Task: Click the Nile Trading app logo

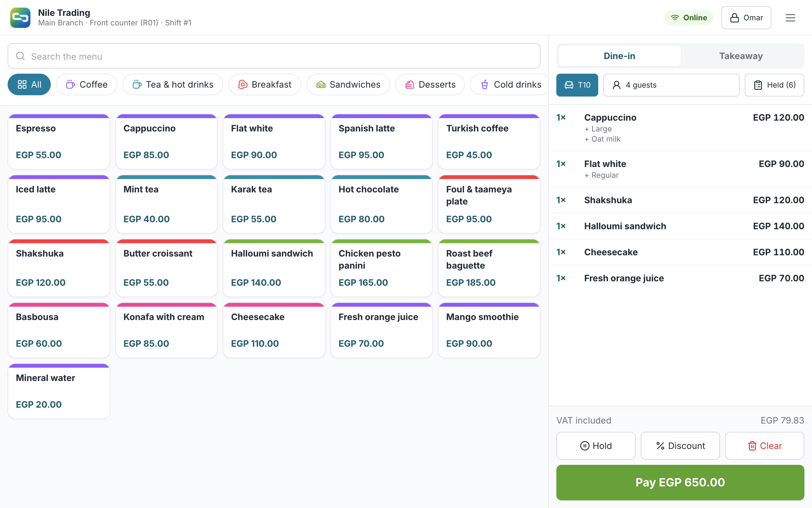Action: [x=20, y=18]
